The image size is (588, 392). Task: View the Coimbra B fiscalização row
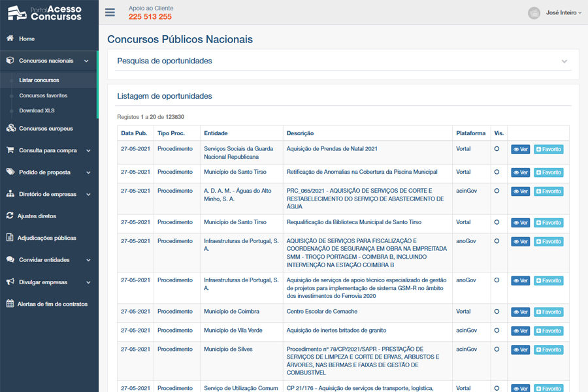520,242
